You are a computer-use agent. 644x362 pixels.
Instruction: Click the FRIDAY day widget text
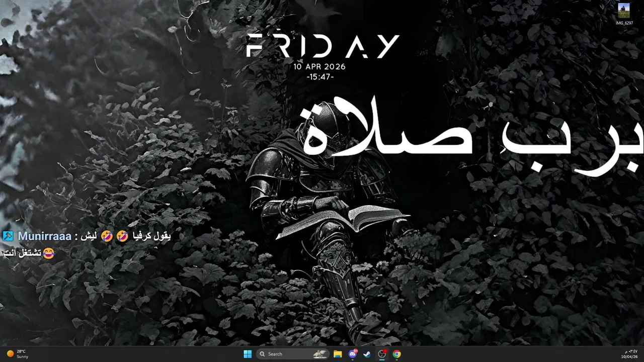(323, 47)
